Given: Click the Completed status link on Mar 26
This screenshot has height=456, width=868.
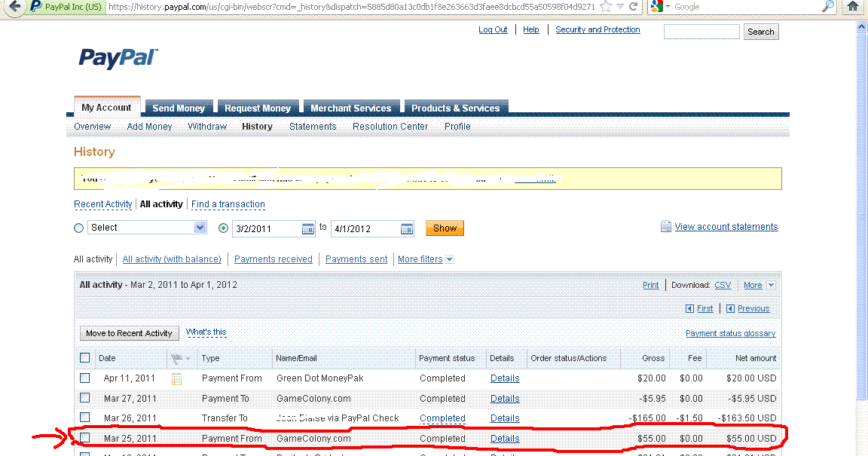Looking at the screenshot, I should [x=442, y=418].
